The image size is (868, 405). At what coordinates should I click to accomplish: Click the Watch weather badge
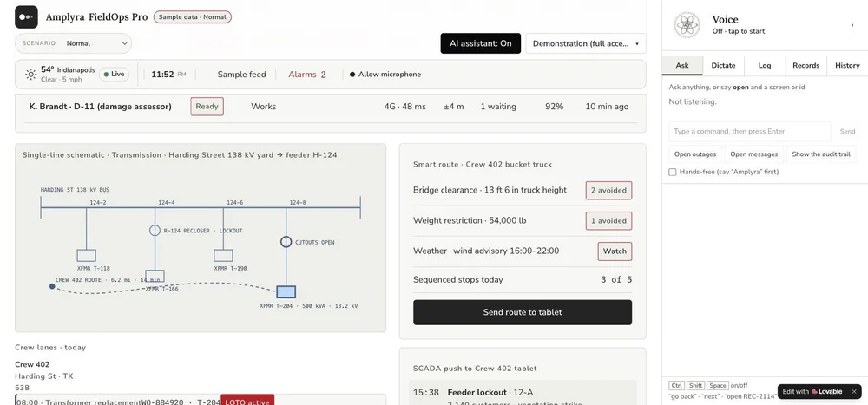click(x=615, y=251)
